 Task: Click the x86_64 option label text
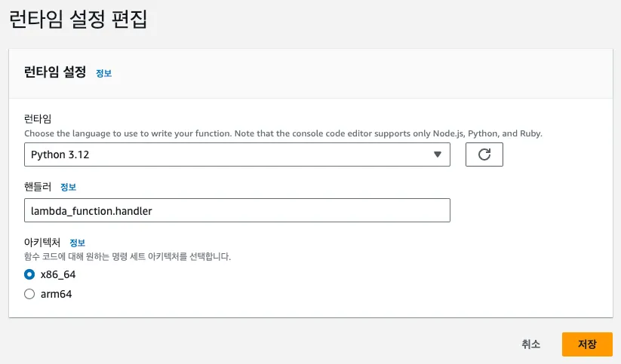click(x=58, y=274)
